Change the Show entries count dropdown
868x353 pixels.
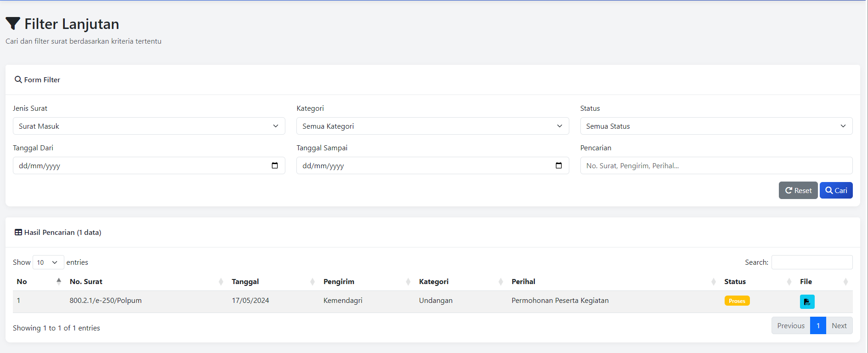tap(48, 262)
